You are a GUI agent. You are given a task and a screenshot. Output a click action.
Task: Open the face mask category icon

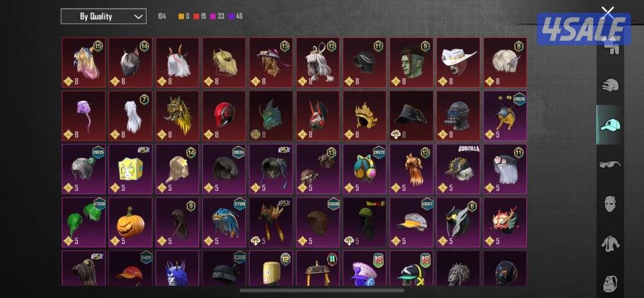(x=611, y=204)
